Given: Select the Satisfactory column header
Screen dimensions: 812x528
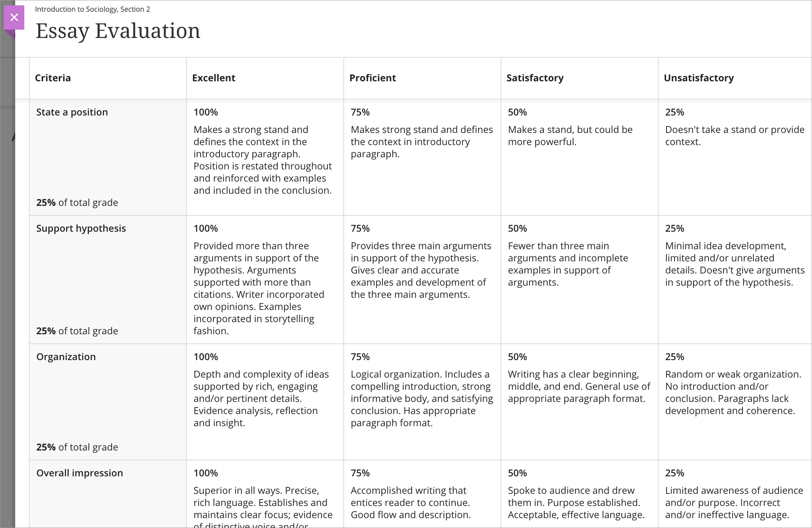Looking at the screenshot, I should (535, 78).
